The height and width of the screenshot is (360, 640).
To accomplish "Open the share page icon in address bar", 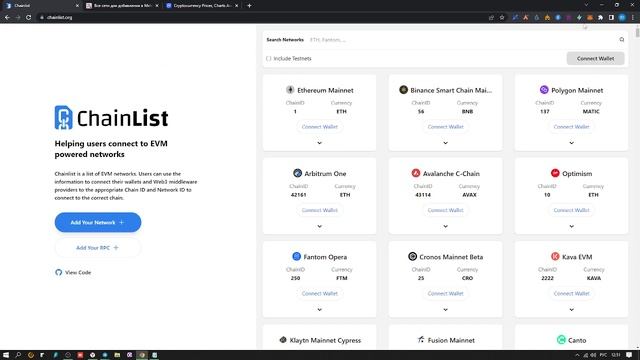I will click(491, 17).
